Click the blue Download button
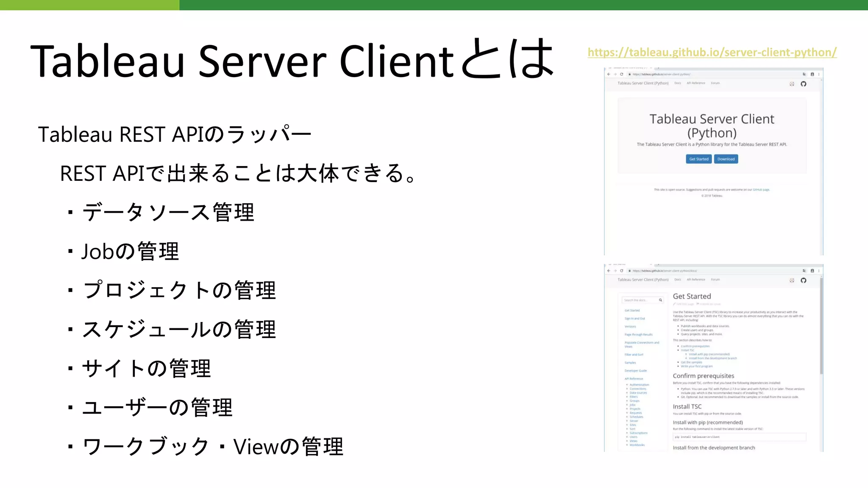Viewport: 868px width, 488px height. coord(726,159)
